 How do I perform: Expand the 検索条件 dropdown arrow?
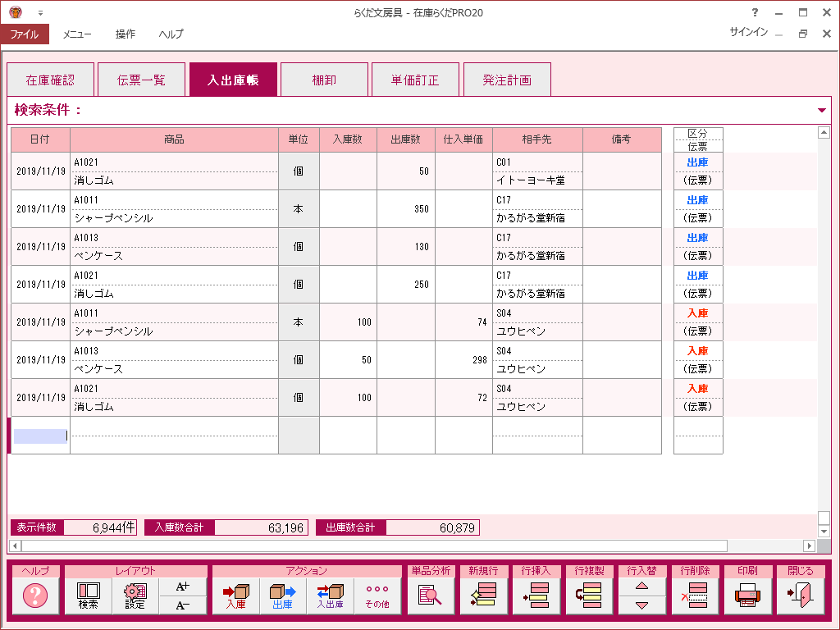click(x=822, y=110)
